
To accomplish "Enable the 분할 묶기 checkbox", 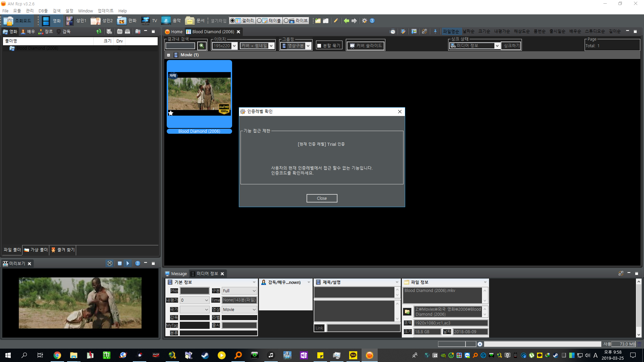I will point(319,46).
